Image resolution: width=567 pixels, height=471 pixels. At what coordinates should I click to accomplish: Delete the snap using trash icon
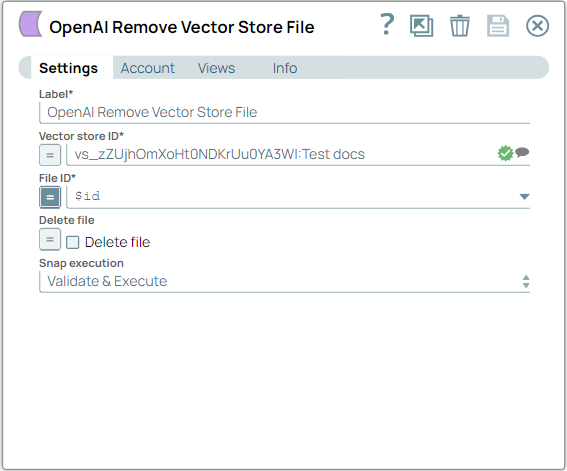tap(460, 26)
